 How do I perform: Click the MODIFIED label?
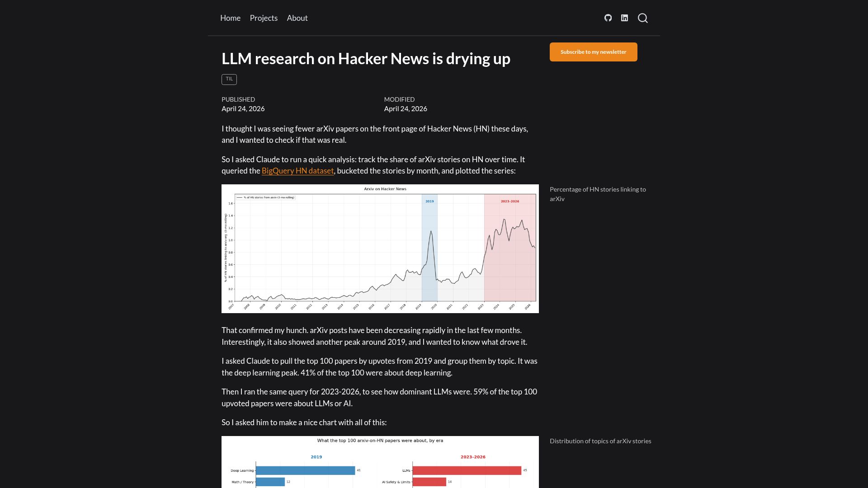[x=399, y=99]
